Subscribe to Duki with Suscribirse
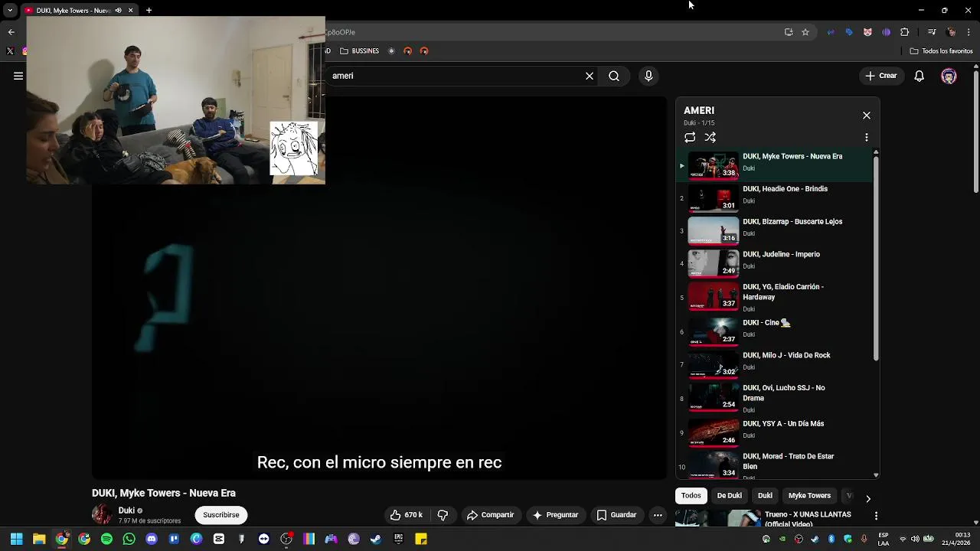 pos(221,515)
